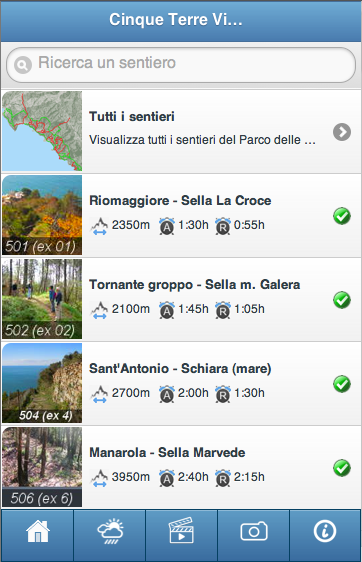The height and width of the screenshot is (562, 362).
Task: Open the 501 (ex 01) trail thumbnail
Action: [42, 215]
